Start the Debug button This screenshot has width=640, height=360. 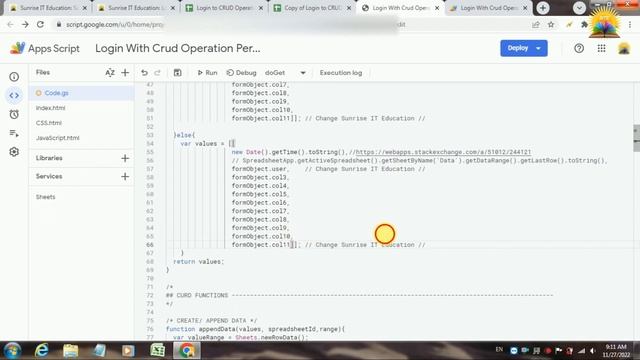(x=241, y=73)
